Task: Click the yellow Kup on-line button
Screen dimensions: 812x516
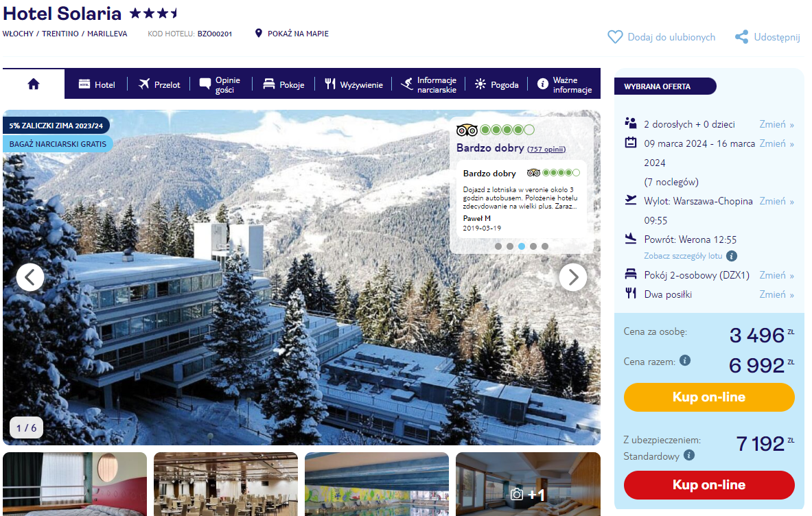Action: pos(708,397)
